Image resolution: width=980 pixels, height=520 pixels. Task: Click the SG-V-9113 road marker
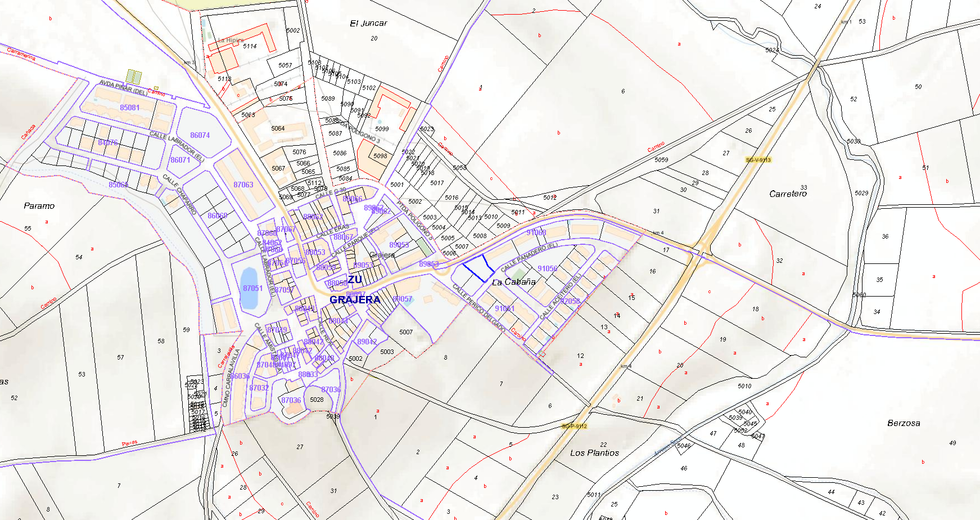coord(758,160)
